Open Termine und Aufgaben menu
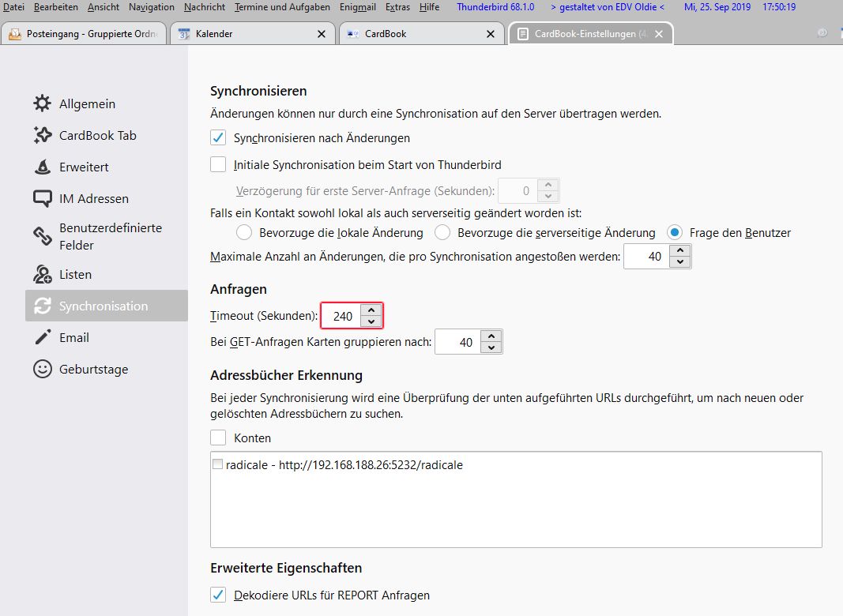This screenshot has width=843, height=616. 282,7
